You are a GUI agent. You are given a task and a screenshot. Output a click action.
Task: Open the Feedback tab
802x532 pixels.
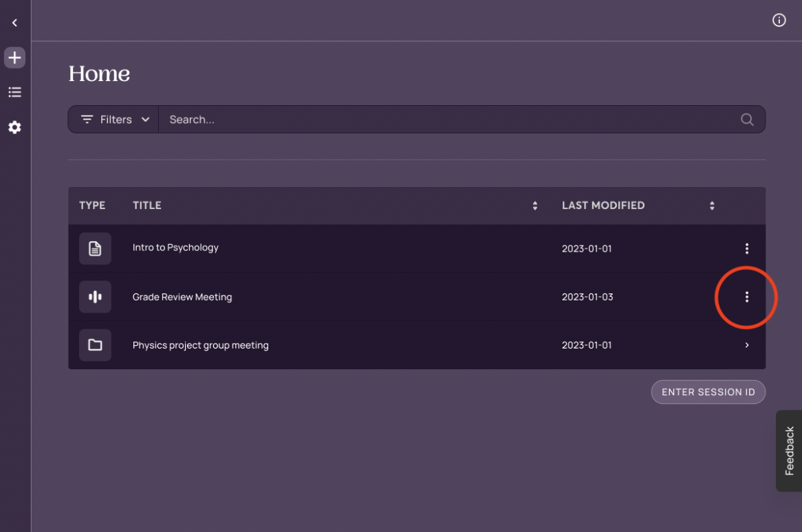point(789,451)
